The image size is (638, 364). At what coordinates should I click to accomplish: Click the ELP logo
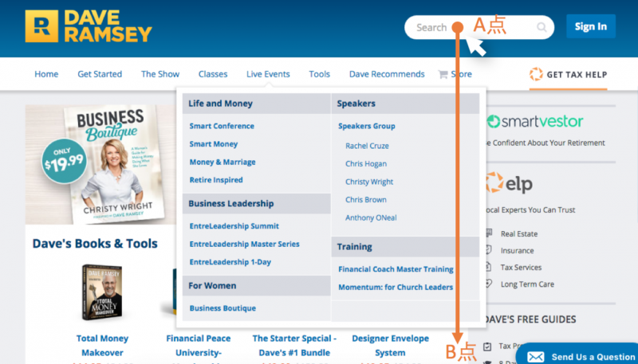510,183
